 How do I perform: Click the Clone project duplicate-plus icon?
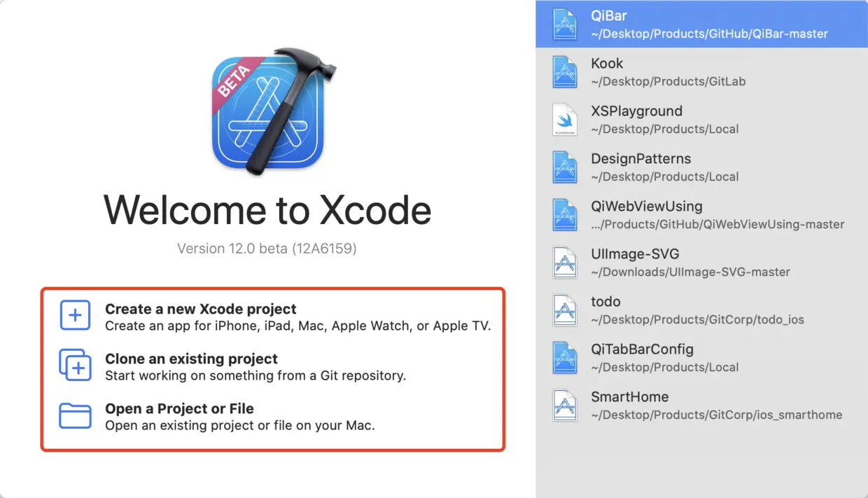75,366
